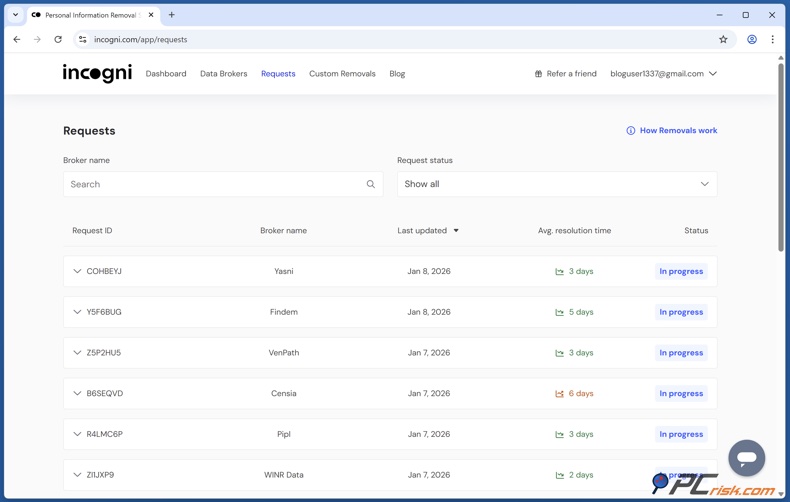Viewport: 790px width, 502px height.
Task: Click the VenPath broker name
Action: coord(284,353)
